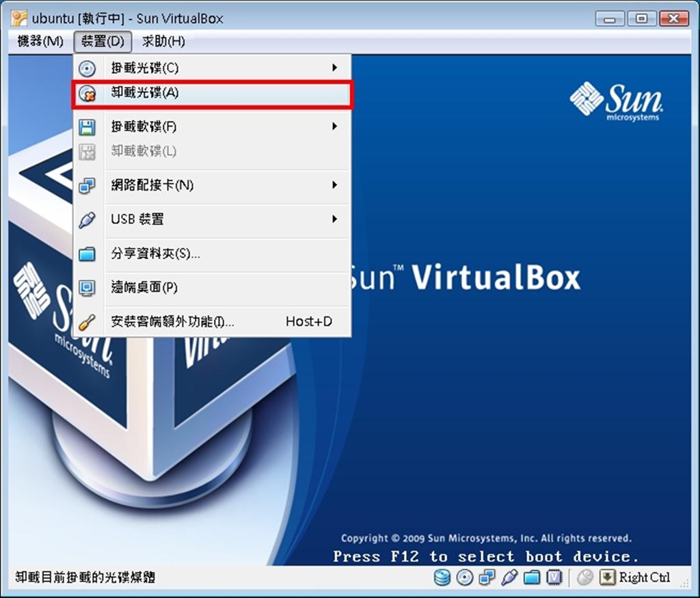Minimize the VirtualBox window
The image size is (700, 598).
610,18
